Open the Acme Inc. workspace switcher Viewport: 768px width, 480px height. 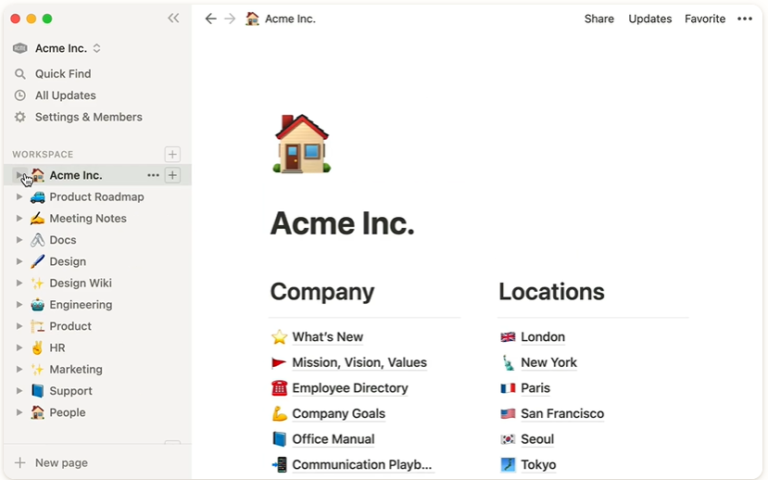click(x=67, y=48)
